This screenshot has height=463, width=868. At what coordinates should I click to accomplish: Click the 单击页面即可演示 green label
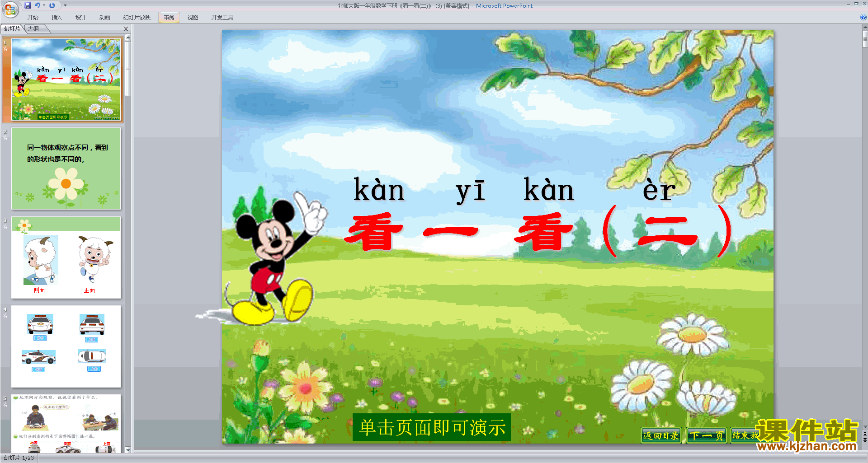pos(432,427)
